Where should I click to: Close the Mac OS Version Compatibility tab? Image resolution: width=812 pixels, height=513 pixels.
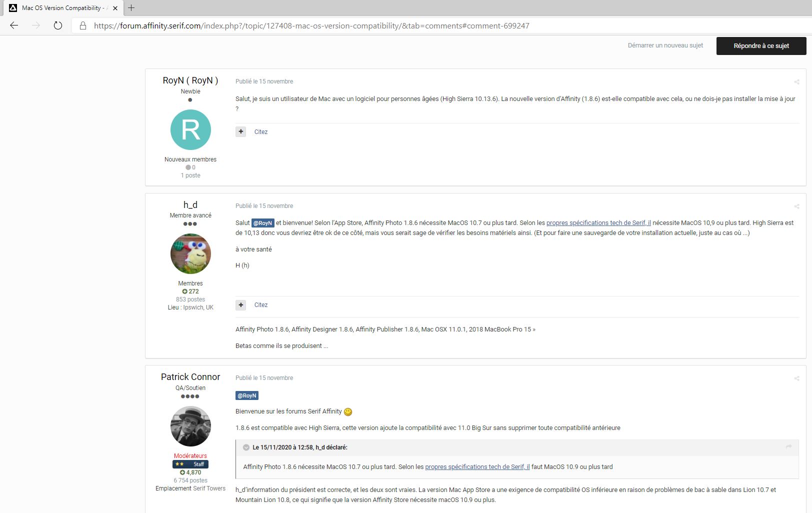115,8
